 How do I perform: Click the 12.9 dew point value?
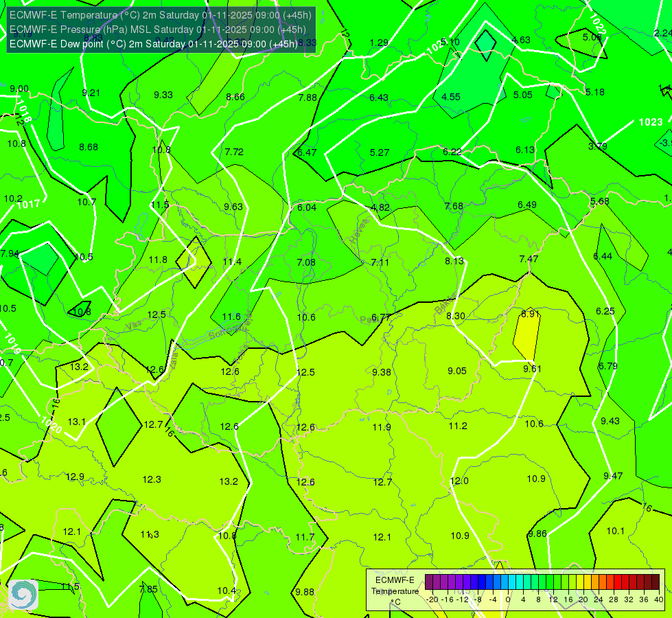coord(75,477)
